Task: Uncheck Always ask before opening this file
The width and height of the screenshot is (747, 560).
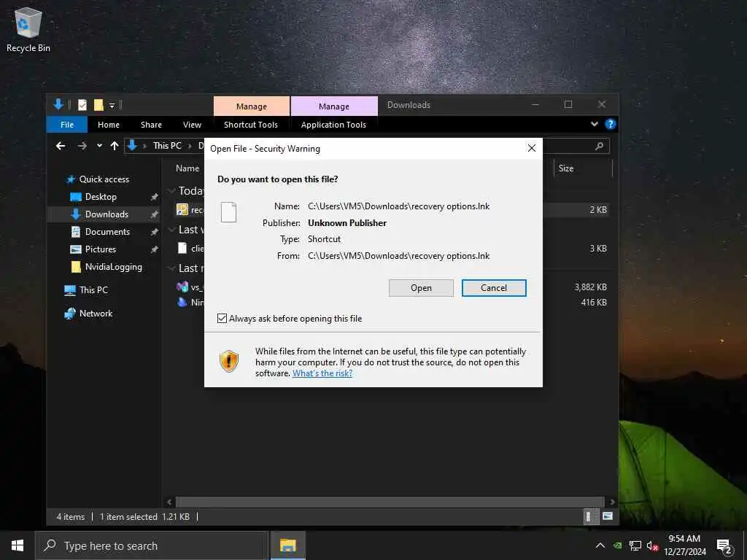Action: pos(222,319)
